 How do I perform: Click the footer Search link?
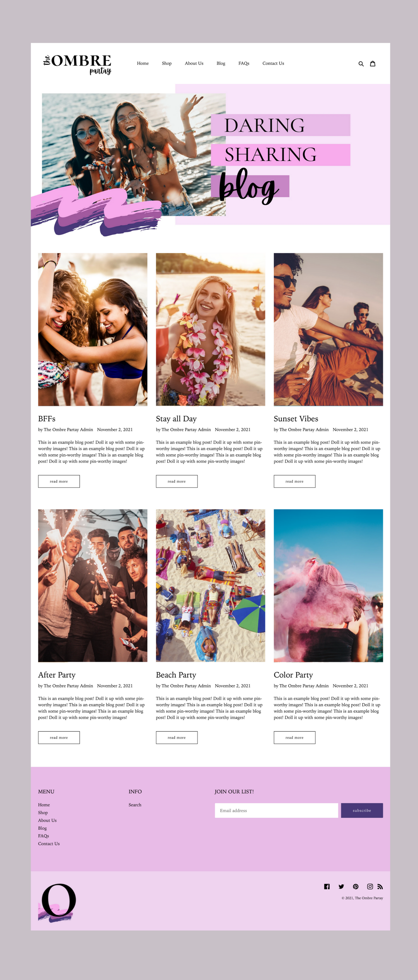[135, 805]
